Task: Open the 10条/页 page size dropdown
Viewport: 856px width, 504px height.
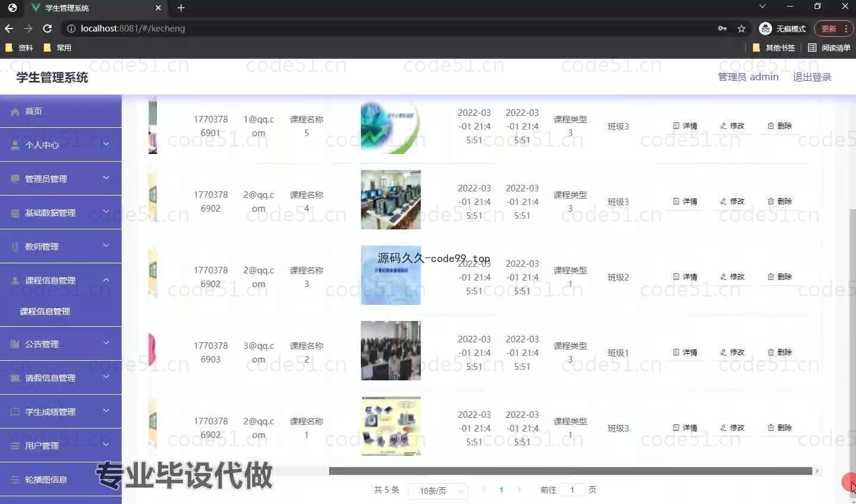Action: tap(438, 491)
